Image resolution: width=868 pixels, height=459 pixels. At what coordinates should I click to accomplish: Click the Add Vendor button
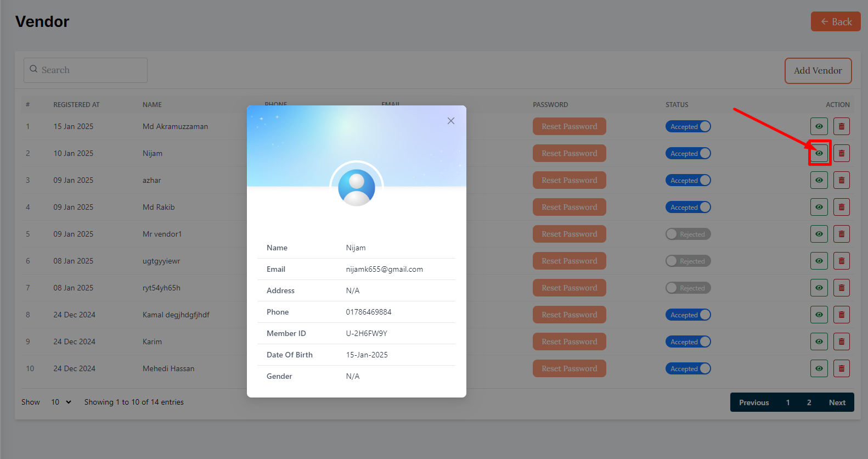pos(818,70)
